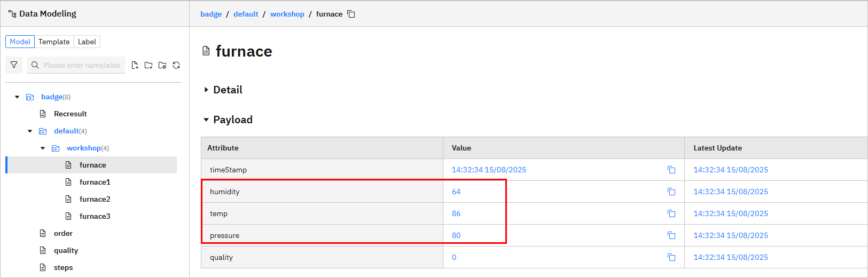Click the add new folder icon
868x278 pixels.
click(148, 65)
